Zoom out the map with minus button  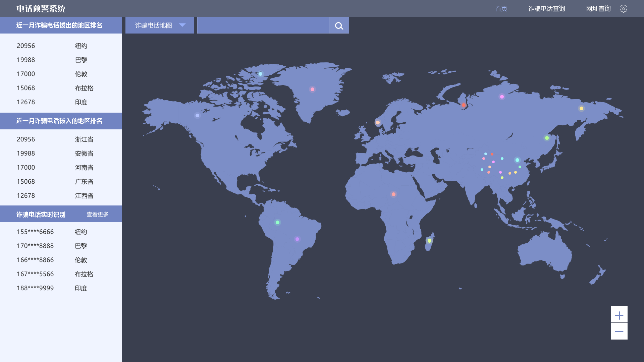(x=619, y=331)
